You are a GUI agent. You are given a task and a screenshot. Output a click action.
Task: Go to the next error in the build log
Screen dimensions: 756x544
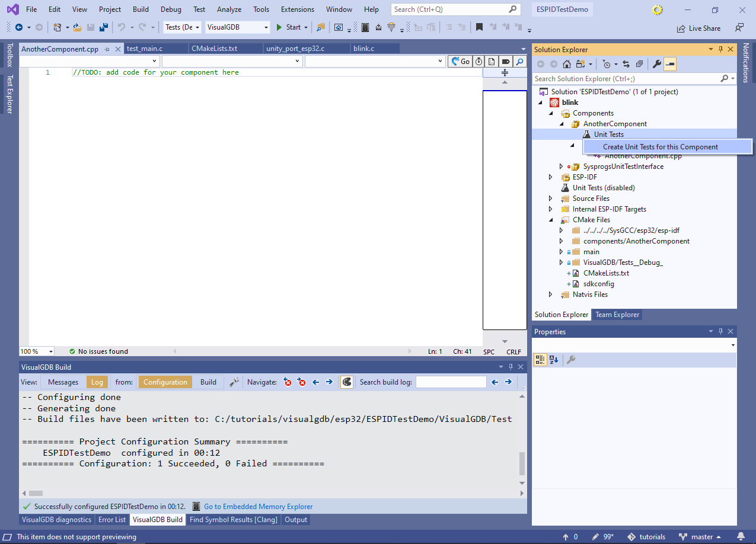pyautogui.click(x=302, y=382)
